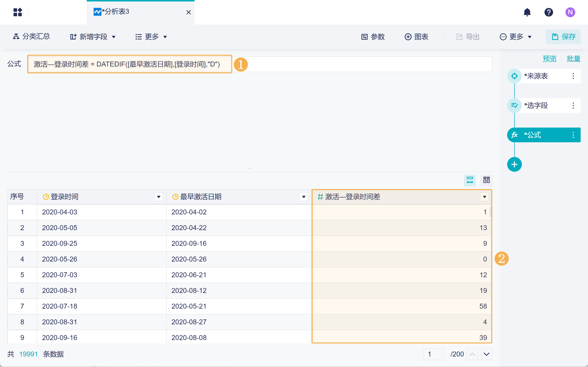Click the plus button to add step
Viewport: 588px width, 367px height.
coord(514,164)
